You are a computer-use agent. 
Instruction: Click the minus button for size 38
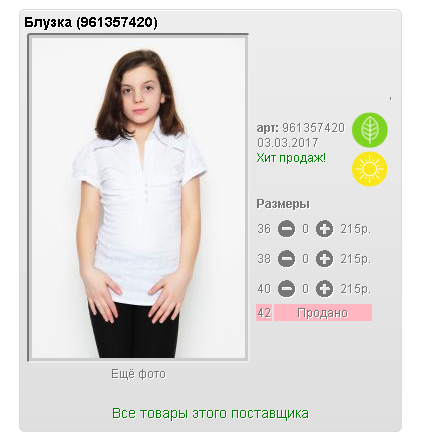[x=286, y=259]
